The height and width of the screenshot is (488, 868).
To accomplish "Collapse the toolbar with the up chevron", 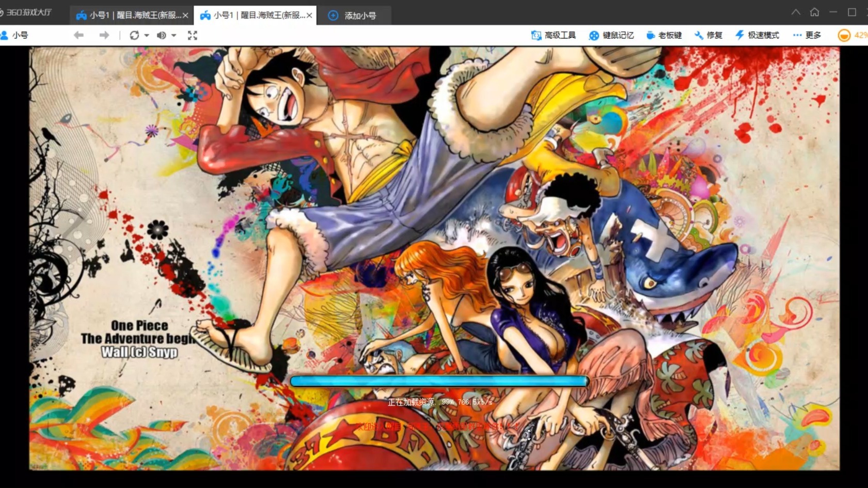I will click(796, 12).
